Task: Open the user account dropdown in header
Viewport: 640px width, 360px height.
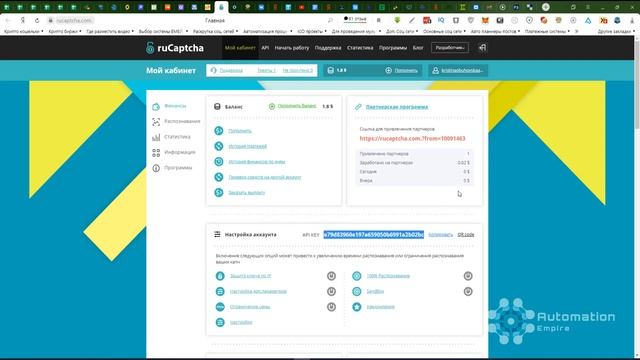Action: [x=458, y=71]
